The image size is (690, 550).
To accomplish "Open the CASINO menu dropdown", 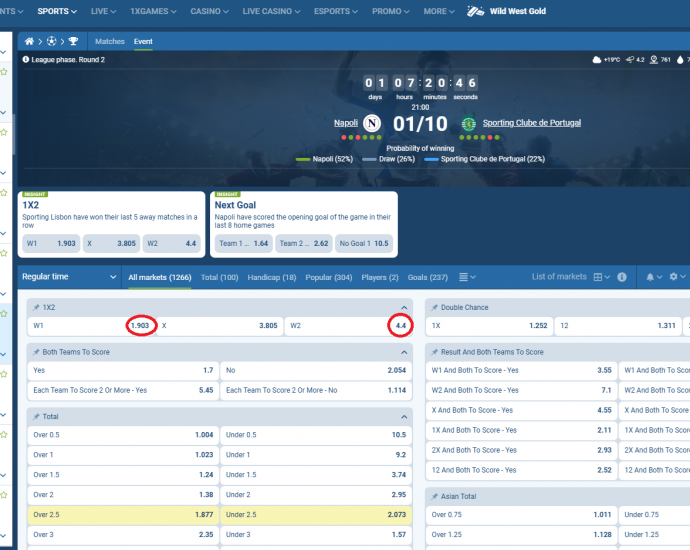I will (209, 11).
